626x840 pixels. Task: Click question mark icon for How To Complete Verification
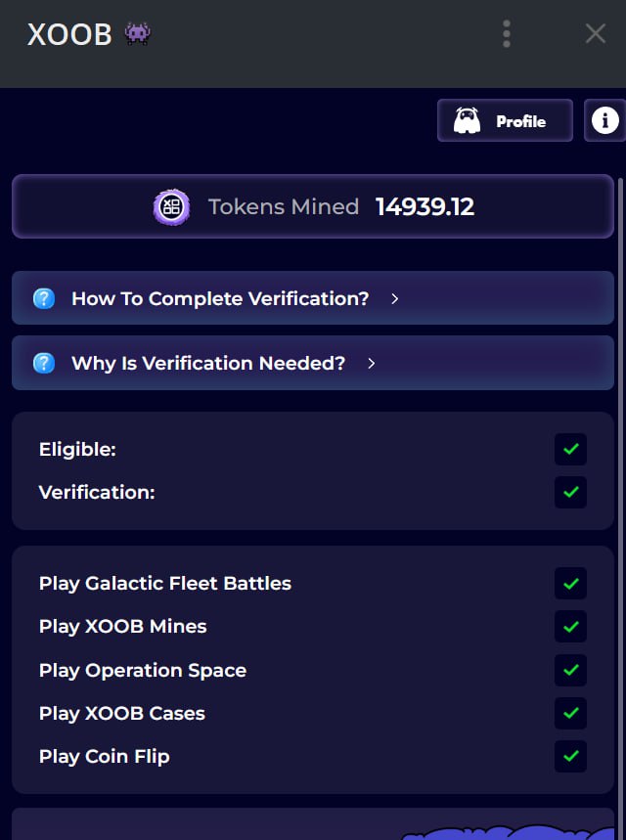[x=44, y=298]
